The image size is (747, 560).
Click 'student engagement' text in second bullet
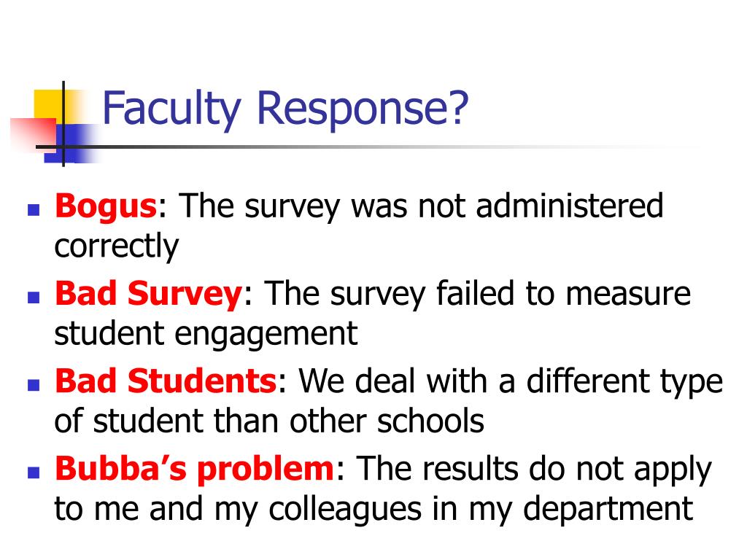(206, 335)
